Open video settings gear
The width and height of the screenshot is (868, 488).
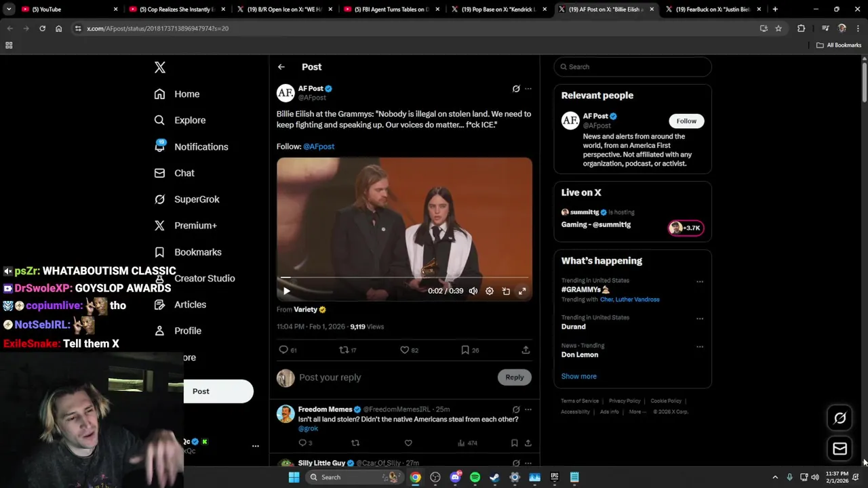click(490, 291)
